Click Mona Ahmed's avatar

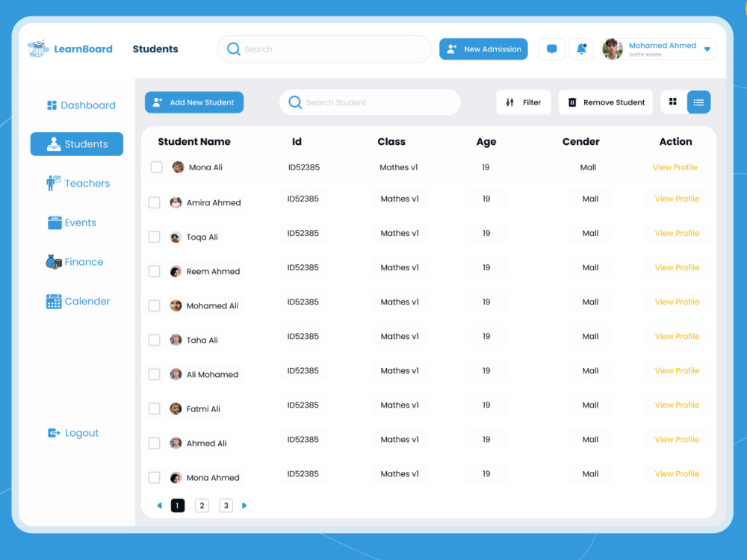coord(176,478)
